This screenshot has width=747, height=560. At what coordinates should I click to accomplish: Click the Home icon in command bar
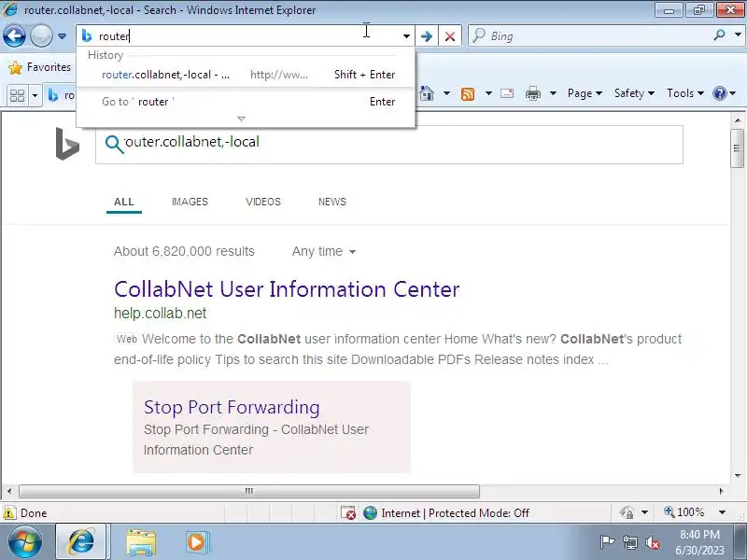tap(427, 93)
